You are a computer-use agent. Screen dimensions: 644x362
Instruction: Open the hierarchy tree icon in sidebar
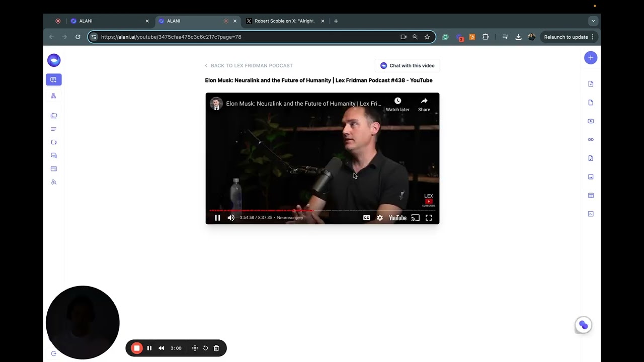(53, 96)
